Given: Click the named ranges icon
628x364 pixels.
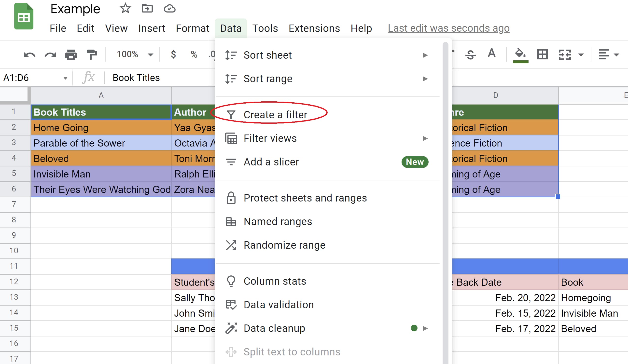Looking at the screenshot, I should 231,221.
